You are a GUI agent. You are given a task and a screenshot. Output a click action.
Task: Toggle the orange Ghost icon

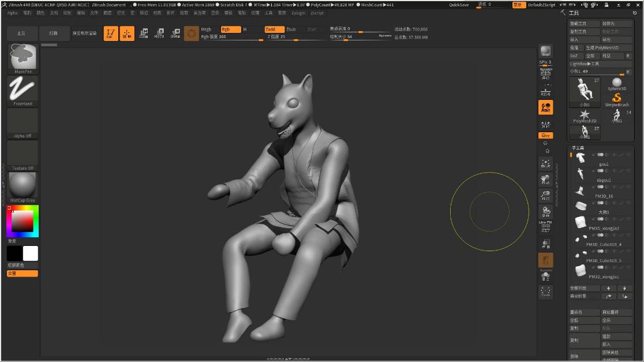pyautogui.click(x=545, y=260)
